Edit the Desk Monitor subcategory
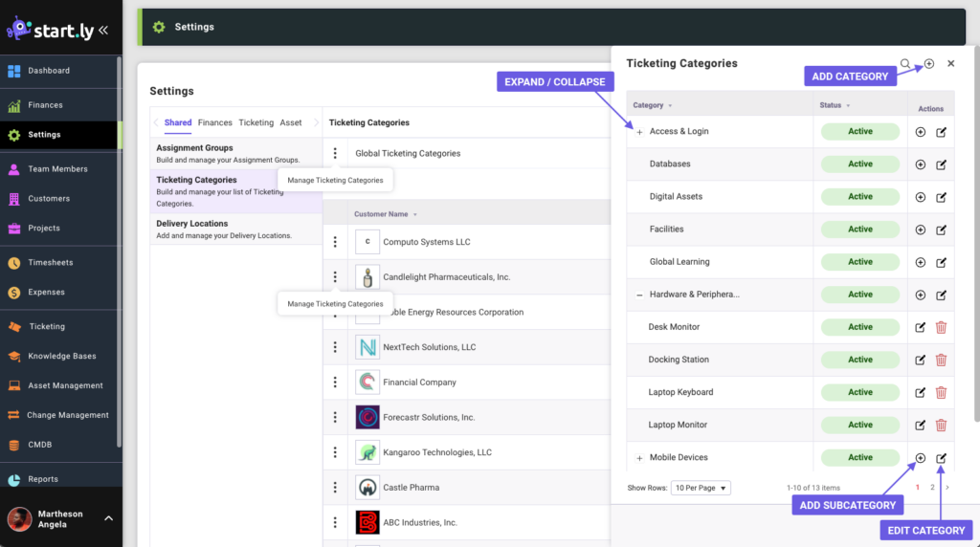Viewport: 980px width, 547px height. tap(920, 327)
